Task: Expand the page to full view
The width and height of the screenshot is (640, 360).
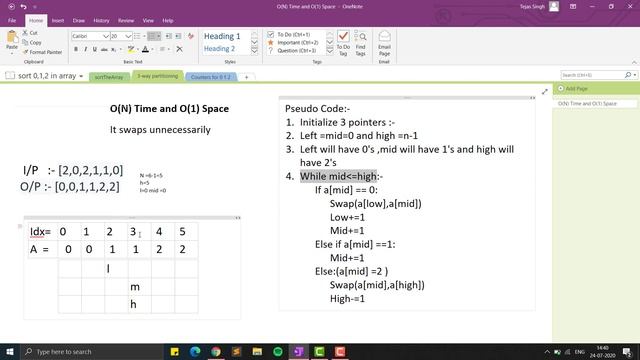Action: (545, 92)
